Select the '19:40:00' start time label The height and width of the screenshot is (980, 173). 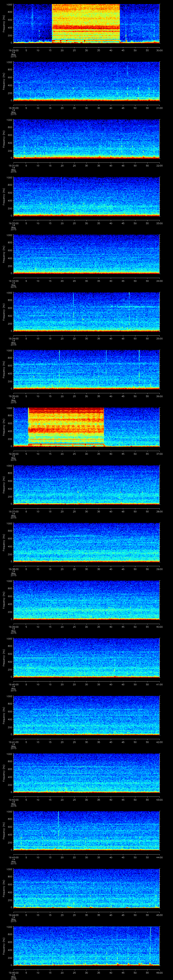(x=13, y=684)
